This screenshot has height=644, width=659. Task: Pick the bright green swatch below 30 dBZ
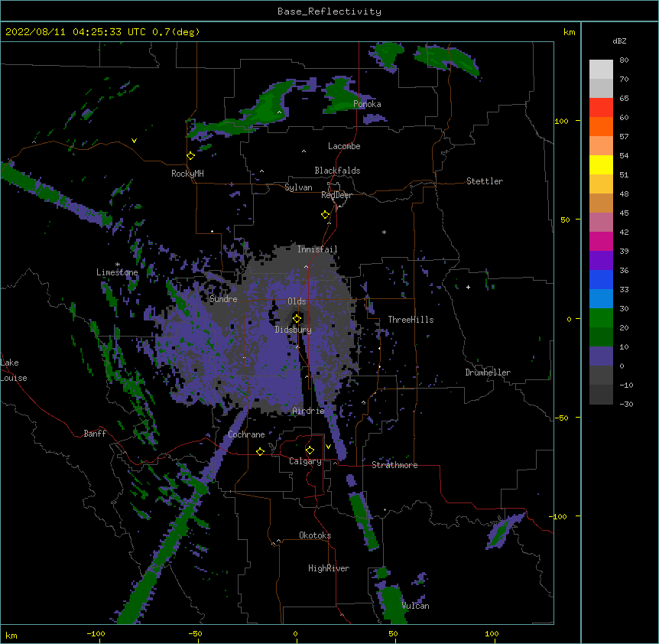[601, 318]
